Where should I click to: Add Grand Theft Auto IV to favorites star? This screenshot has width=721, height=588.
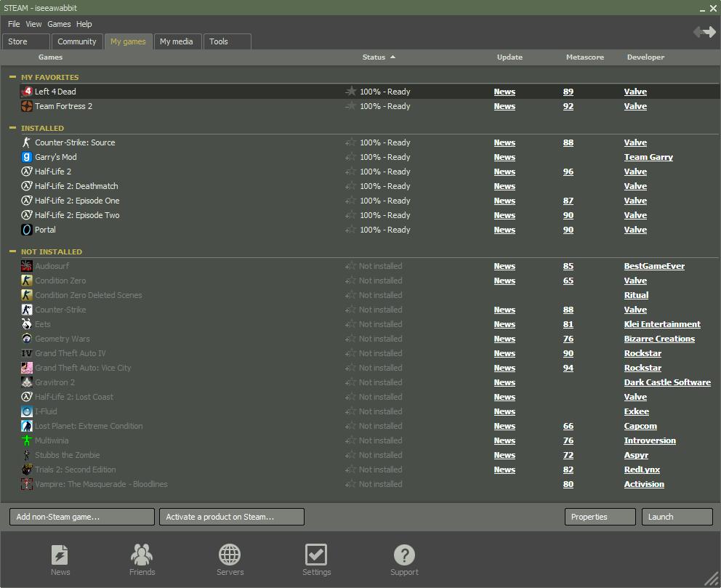[x=351, y=353]
